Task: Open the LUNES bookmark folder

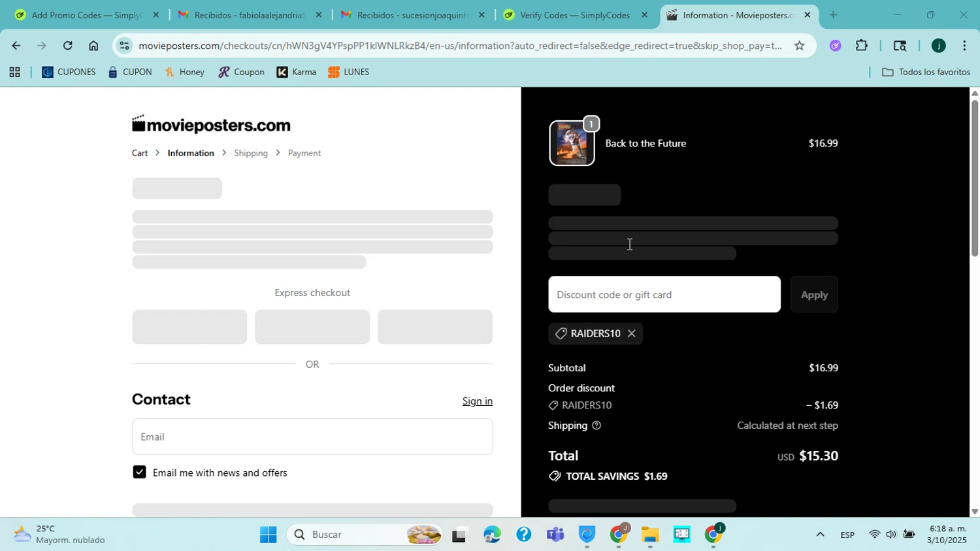Action: tap(349, 73)
